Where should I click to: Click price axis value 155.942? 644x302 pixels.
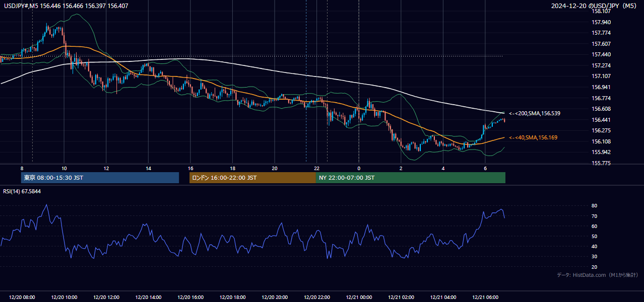click(601, 152)
